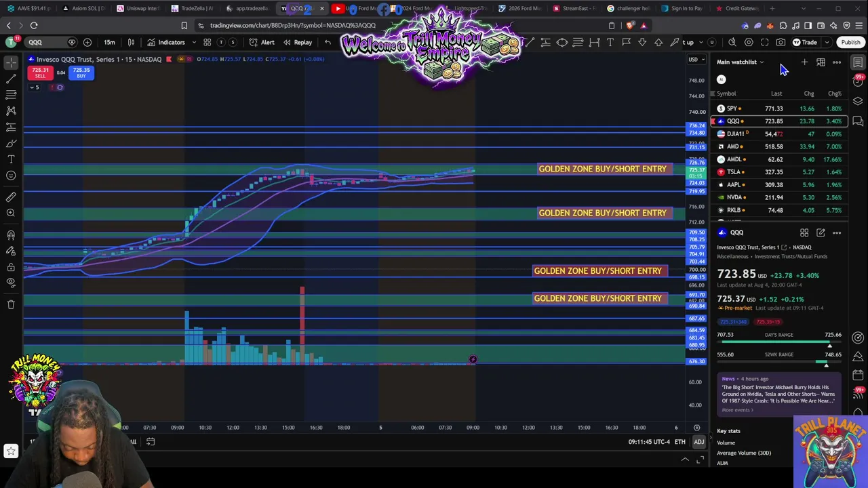Switch to the AAVE browser tab
The width and height of the screenshot is (868, 488).
coord(30,8)
